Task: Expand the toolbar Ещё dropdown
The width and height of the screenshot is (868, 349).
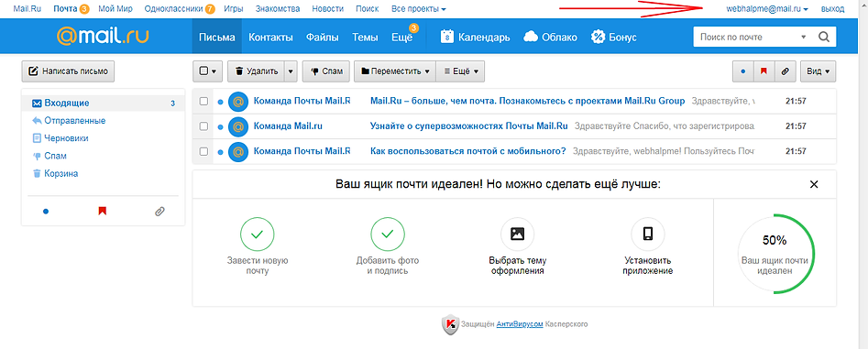Action: [x=460, y=71]
